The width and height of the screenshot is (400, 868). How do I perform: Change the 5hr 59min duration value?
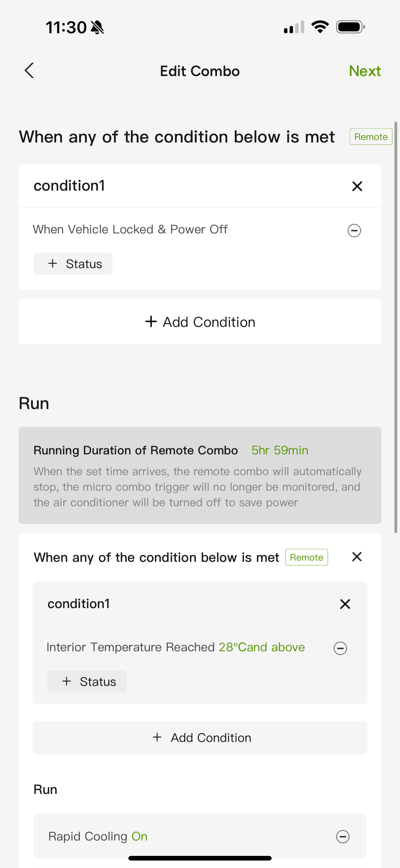(280, 450)
